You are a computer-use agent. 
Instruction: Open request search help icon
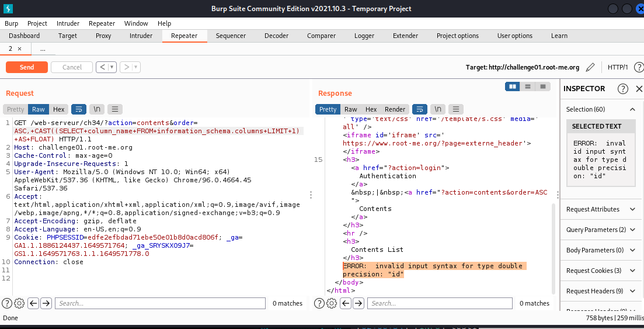click(x=6, y=303)
